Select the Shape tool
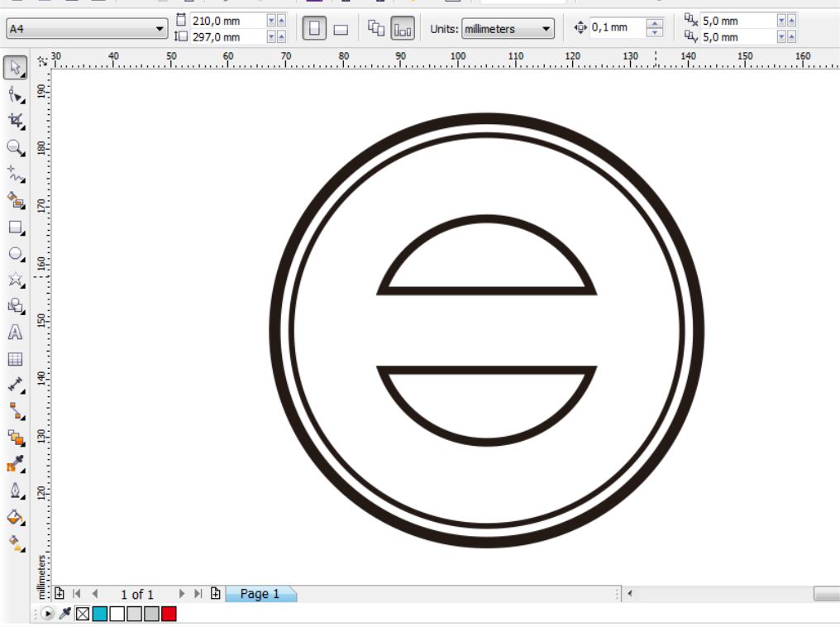The image size is (840, 627). tap(16, 95)
